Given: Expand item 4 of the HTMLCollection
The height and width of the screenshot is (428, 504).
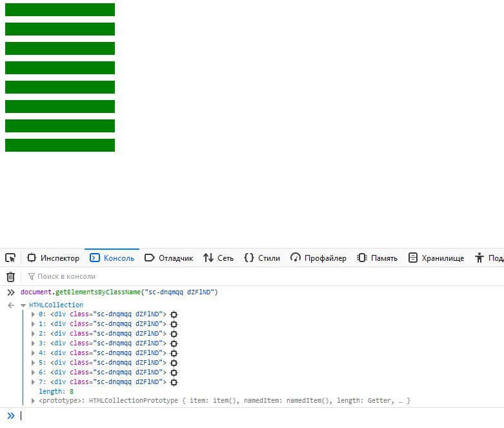Looking at the screenshot, I should coord(33,353).
